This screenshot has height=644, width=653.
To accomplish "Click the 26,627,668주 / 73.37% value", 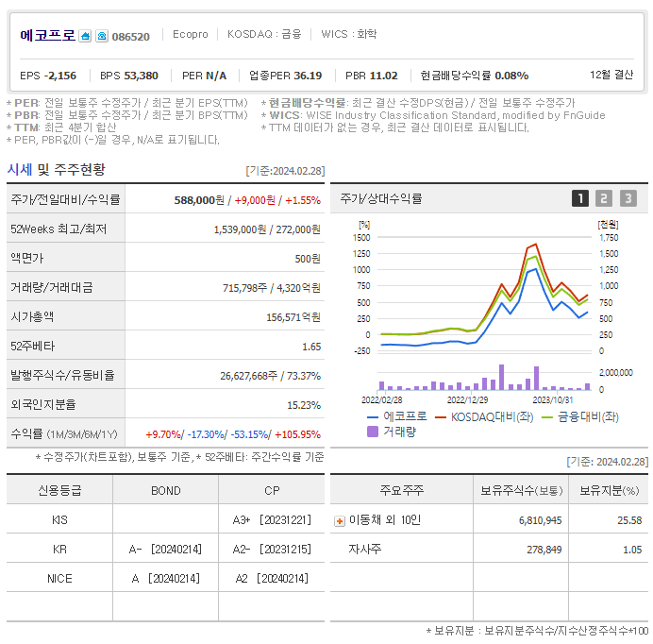I will point(270,376).
